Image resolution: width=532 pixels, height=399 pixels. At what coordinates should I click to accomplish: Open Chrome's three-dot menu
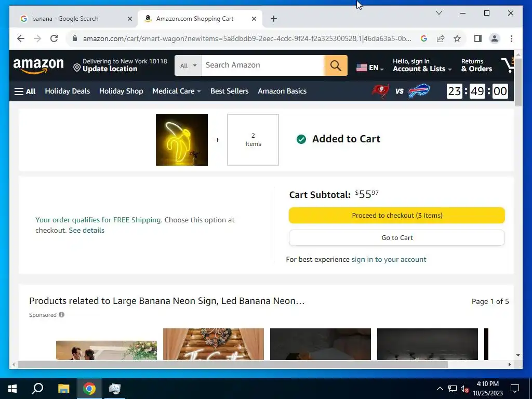[x=511, y=38]
